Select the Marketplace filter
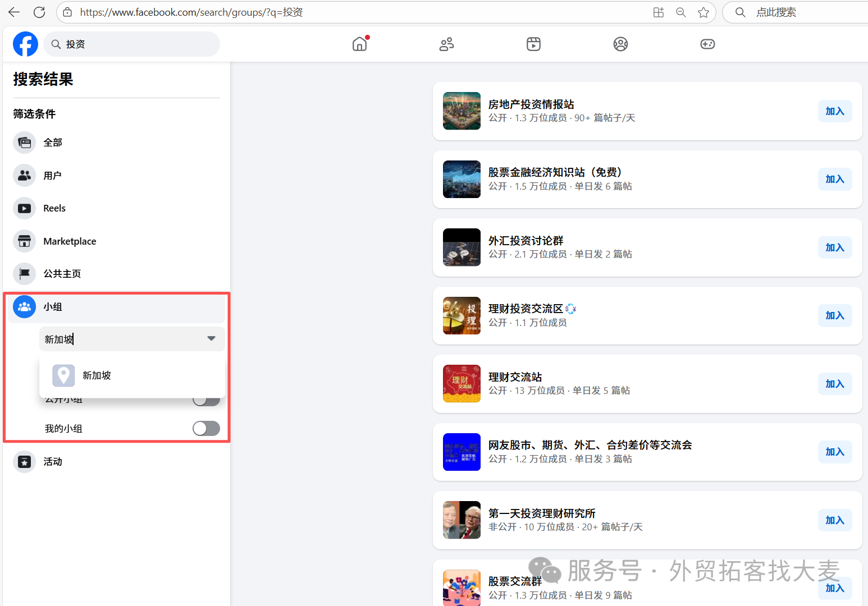Viewport: 868px width, 606px height. [116, 241]
